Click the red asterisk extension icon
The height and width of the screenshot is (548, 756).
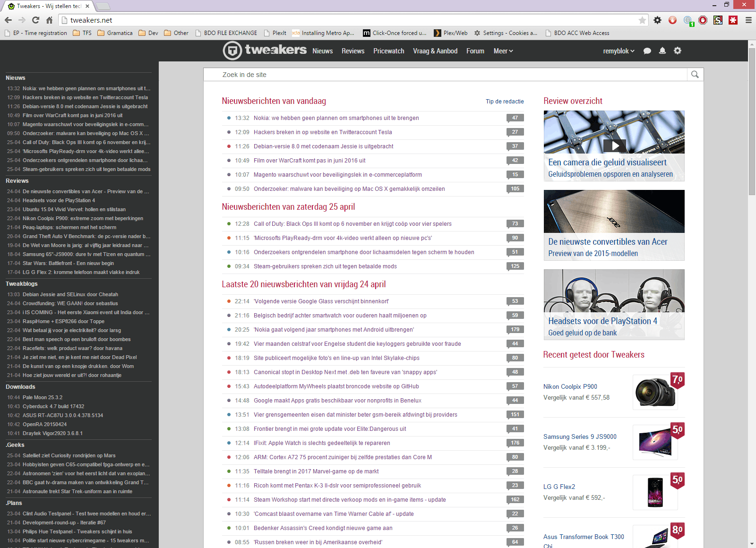pyautogui.click(x=733, y=20)
